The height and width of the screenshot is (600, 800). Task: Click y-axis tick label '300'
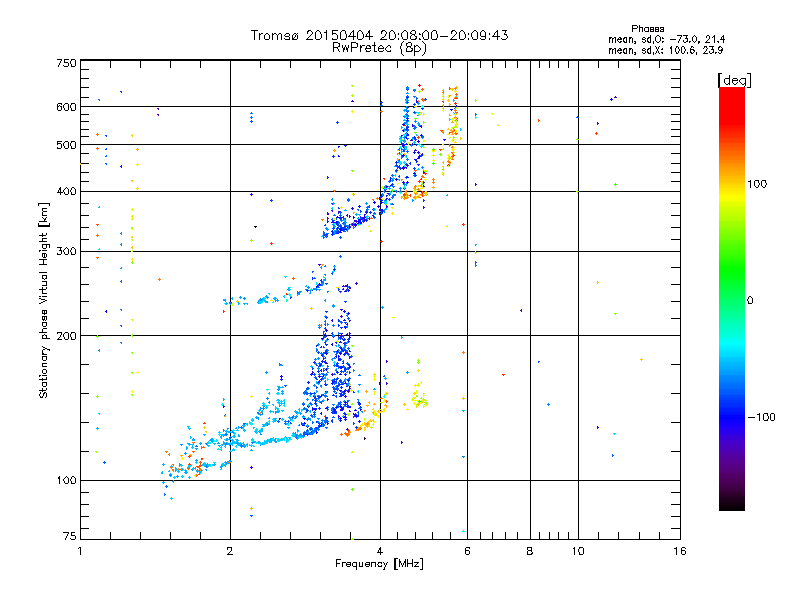click(x=66, y=251)
